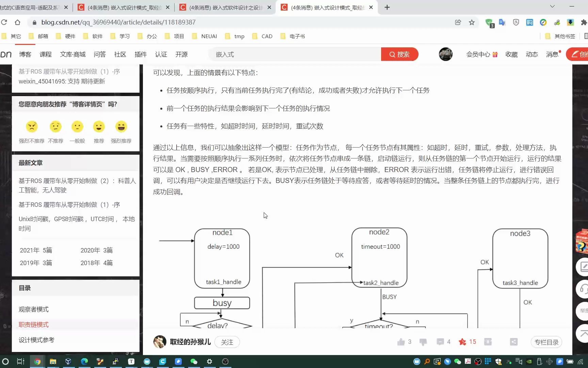The width and height of the screenshot is (588, 368).
Task: Jump to 设计模式参考 in the table of contents
Action: point(36,340)
